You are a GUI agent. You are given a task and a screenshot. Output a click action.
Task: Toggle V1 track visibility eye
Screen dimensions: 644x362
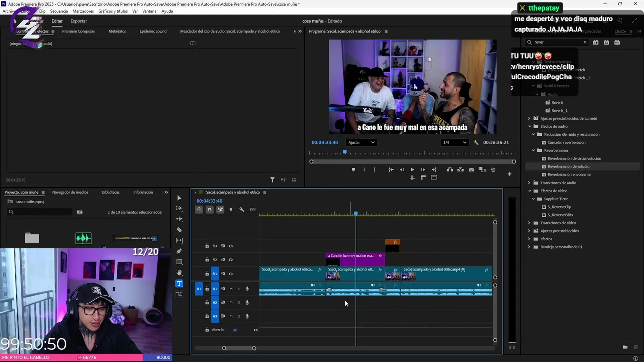(231, 274)
